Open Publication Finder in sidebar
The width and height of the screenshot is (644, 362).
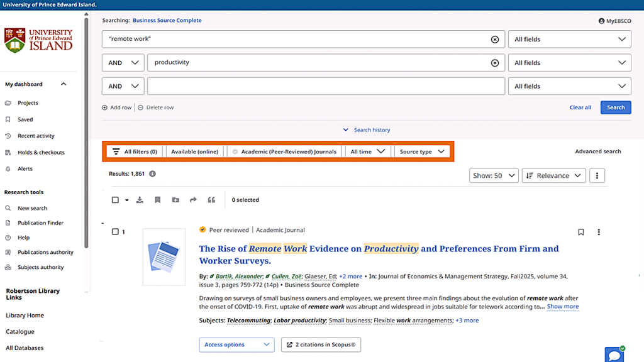click(x=40, y=223)
